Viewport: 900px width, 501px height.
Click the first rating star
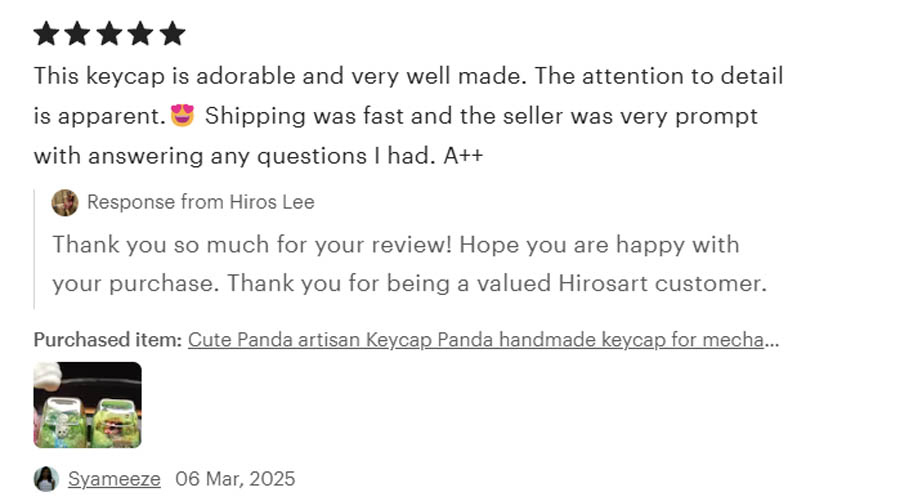tap(46, 33)
